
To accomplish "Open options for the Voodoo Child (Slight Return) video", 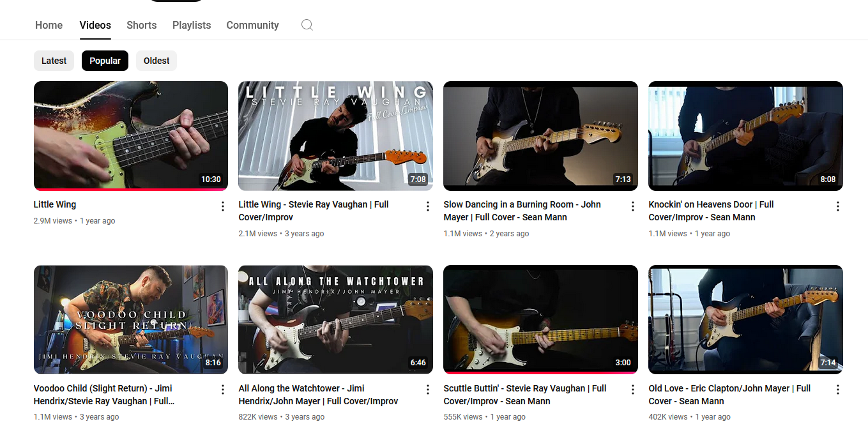I will [x=223, y=390].
